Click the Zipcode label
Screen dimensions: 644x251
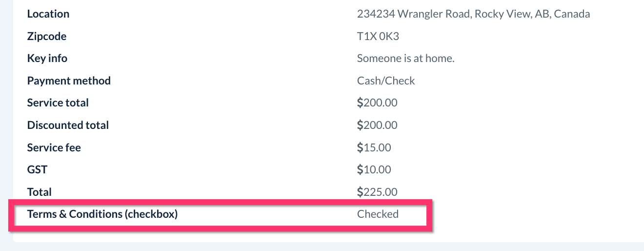pos(47,37)
